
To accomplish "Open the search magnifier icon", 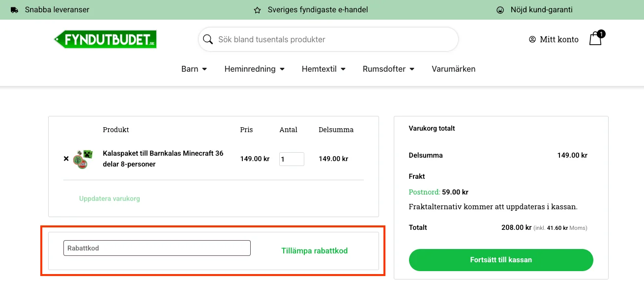I will tap(207, 39).
